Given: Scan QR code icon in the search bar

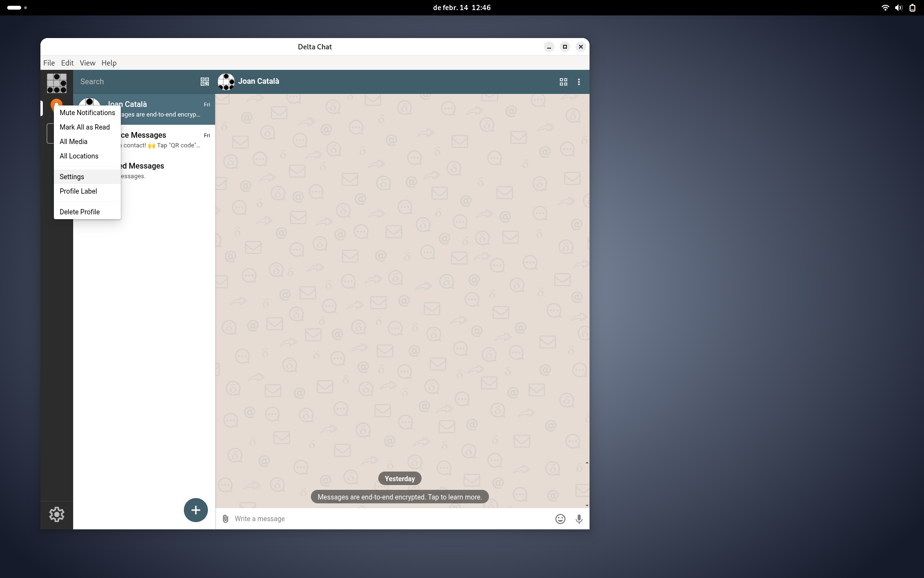Looking at the screenshot, I should [205, 81].
